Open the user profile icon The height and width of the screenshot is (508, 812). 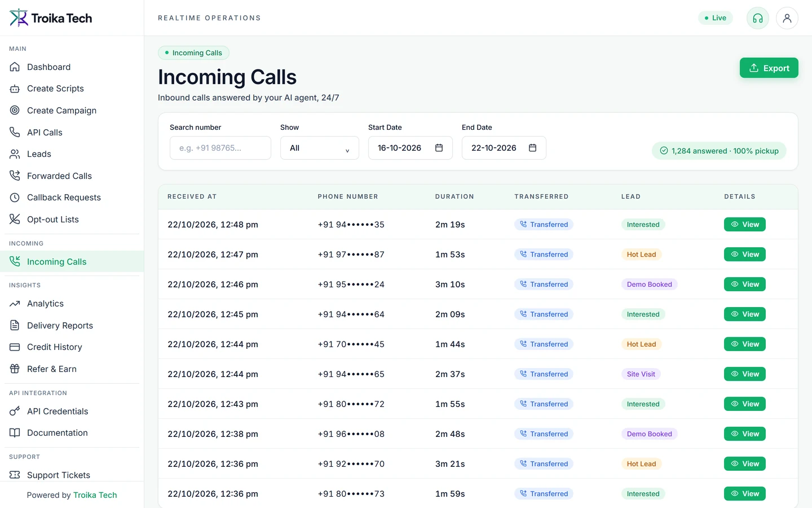click(x=787, y=18)
